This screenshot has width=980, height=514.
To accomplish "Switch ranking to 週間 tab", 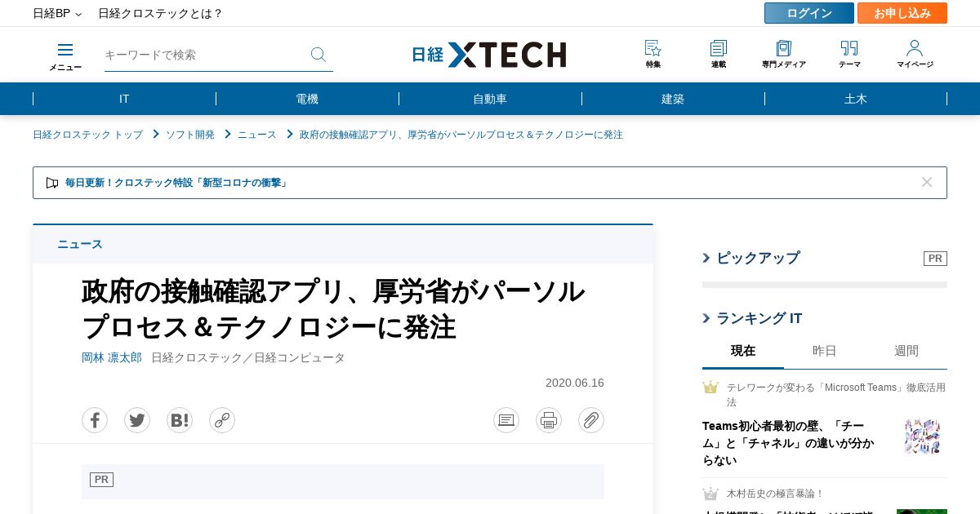I will click(906, 351).
